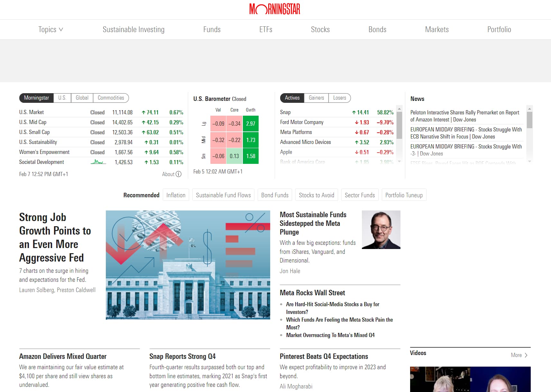The height and width of the screenshot is (392, 551).
Task: Show the Gainers tab
Action: pos(317,98)
